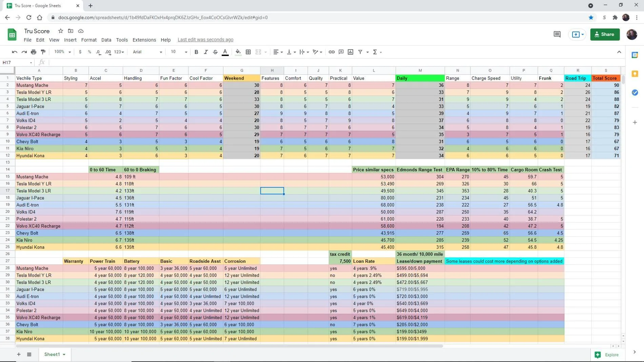Move the document to a folder

click(71, 31)
